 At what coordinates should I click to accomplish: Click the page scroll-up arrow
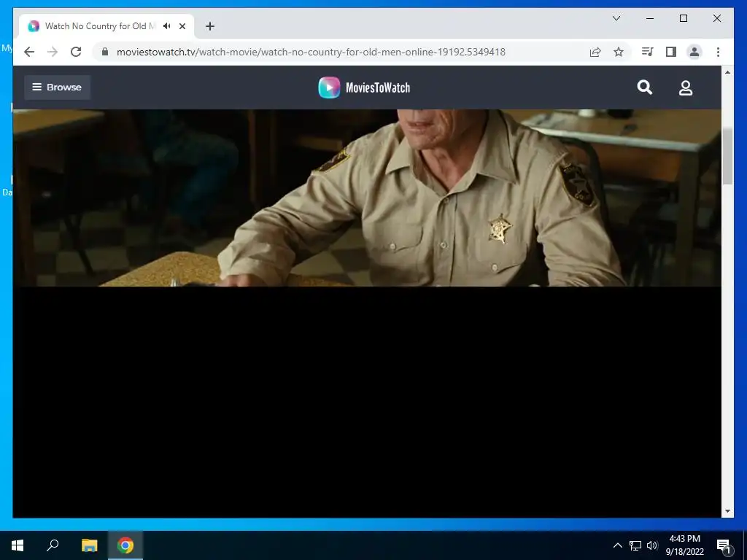pyautogui.click(x=727, y=72)
